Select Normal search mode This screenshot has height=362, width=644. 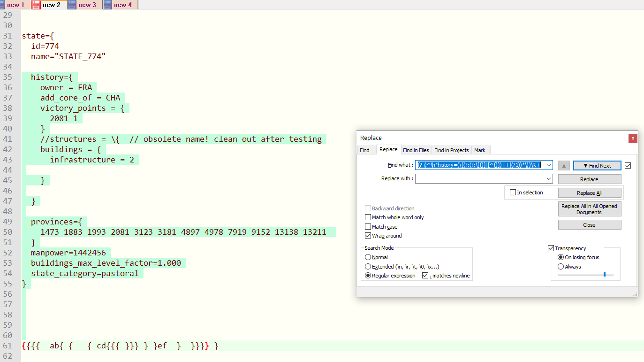point(368,257)
